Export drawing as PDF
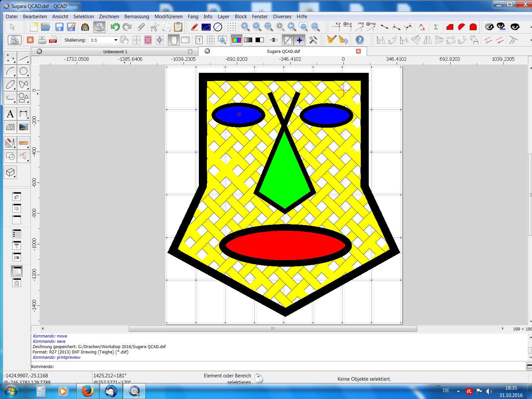532x399 pixels. click(53, 40)
